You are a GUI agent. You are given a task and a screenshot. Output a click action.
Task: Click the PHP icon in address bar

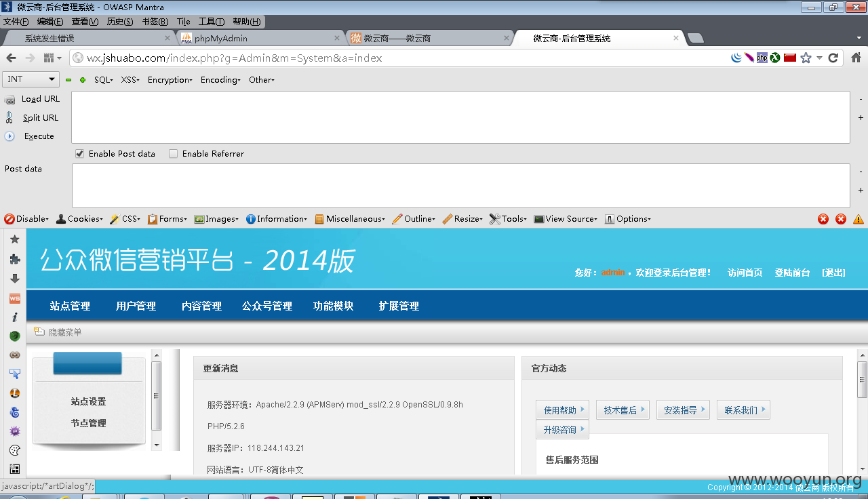click(x=762, y=58)
